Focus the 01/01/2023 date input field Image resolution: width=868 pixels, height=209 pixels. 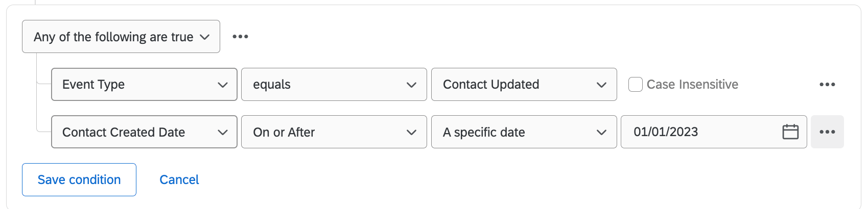coord(700,132)
